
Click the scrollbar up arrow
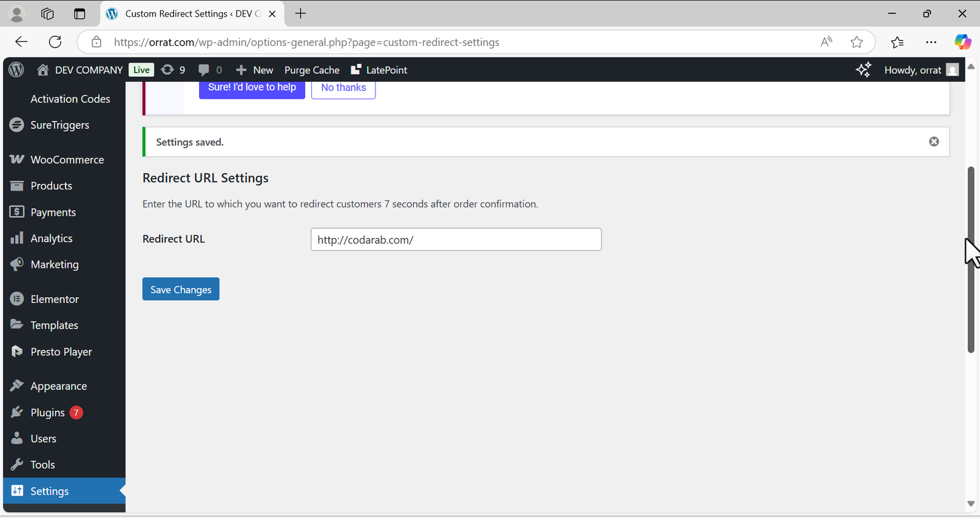[971, 66]
